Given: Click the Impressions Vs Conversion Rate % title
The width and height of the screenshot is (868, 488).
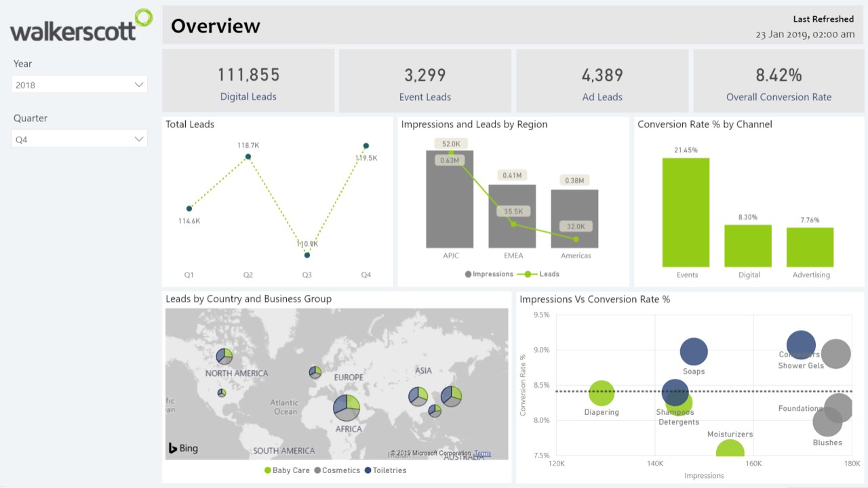Looking at the screenshot, I should 595,299.
